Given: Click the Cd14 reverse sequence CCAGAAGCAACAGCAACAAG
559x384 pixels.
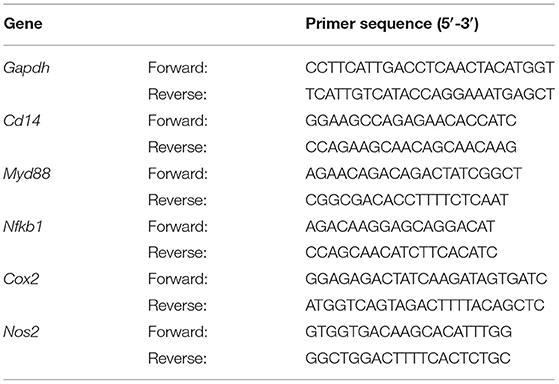Looking at the screenshot, I should tap(411, 147).
